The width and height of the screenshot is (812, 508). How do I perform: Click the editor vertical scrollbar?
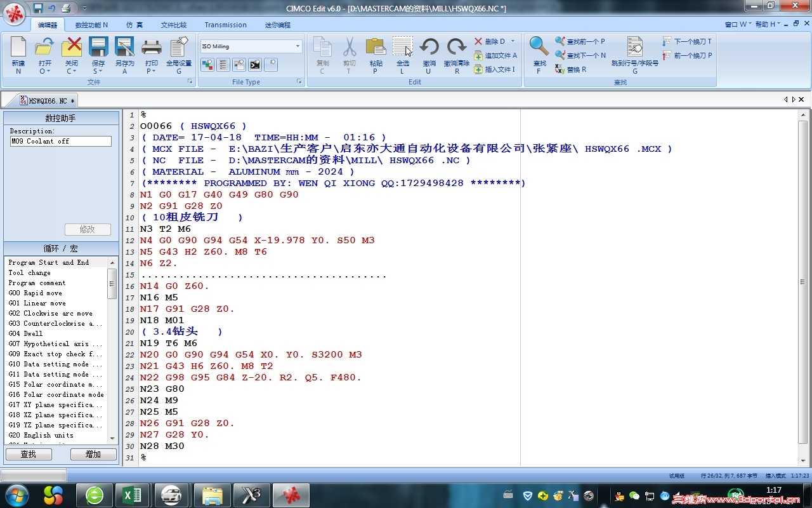803,282
